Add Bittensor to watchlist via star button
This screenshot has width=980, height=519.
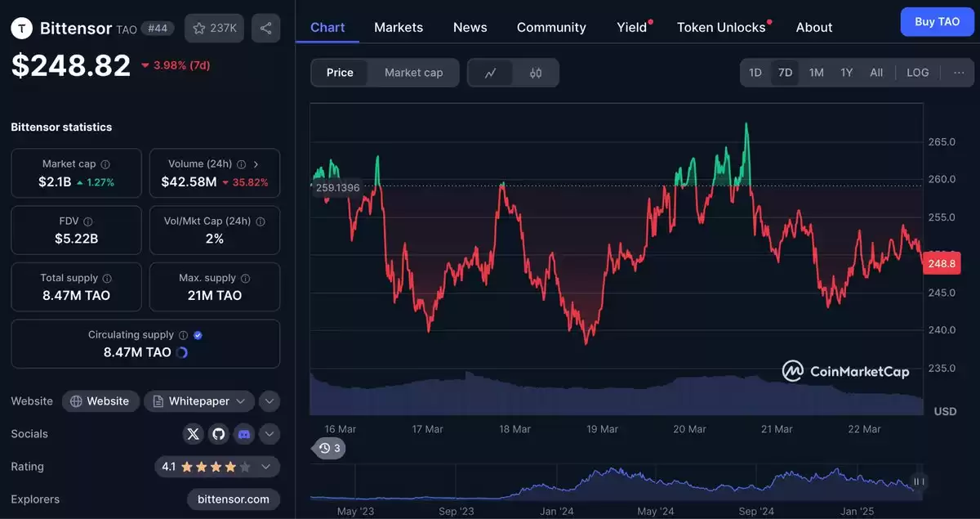pos(214,29)
